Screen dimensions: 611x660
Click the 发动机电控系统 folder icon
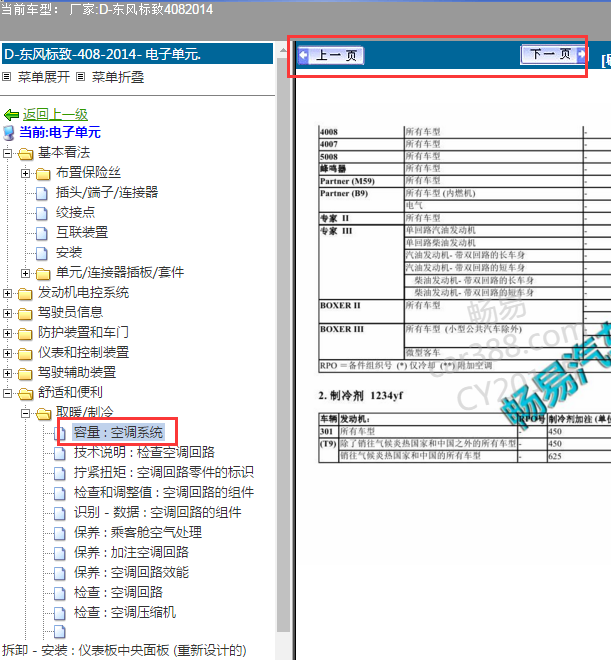[25, 293]
